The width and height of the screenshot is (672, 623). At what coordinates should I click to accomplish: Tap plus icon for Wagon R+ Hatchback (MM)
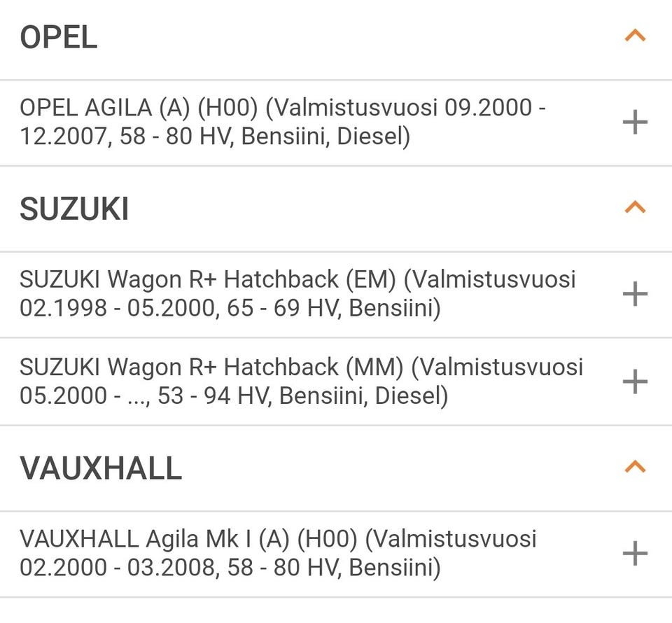634,381
